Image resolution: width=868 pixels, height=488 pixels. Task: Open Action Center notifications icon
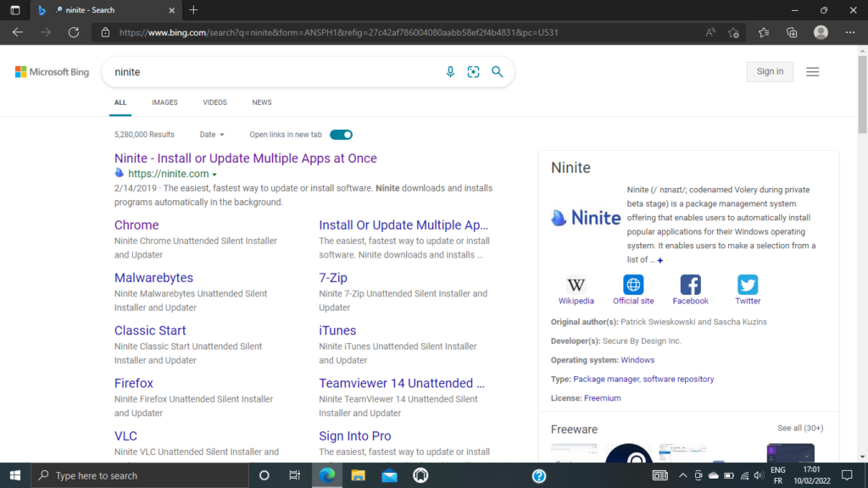pyautogui.click(x=847, y=476)
